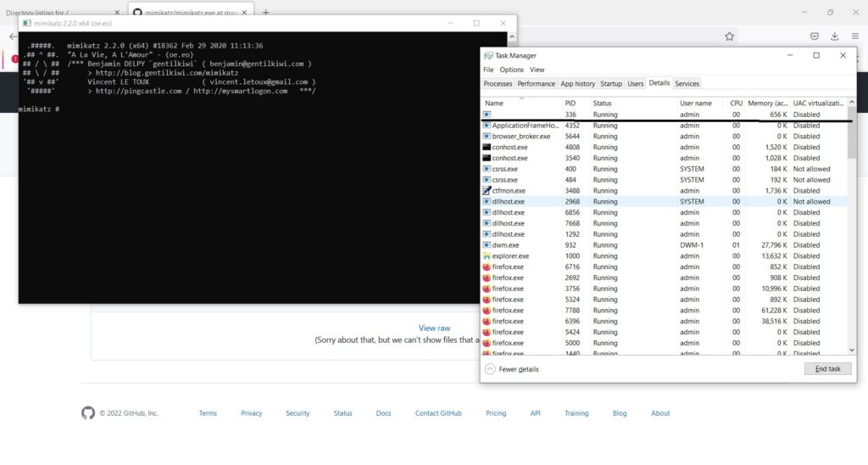Viewport: 868px width, 465px height.
Task: Open the File menu in Task Manager
Action: (x=488, y=70)
